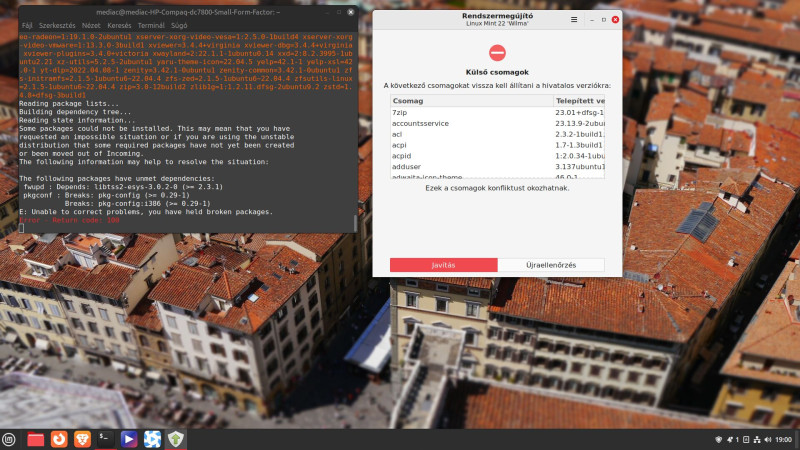Select the acl package row
The width and height of the screenshot is (800, 450).
(497, 134)
